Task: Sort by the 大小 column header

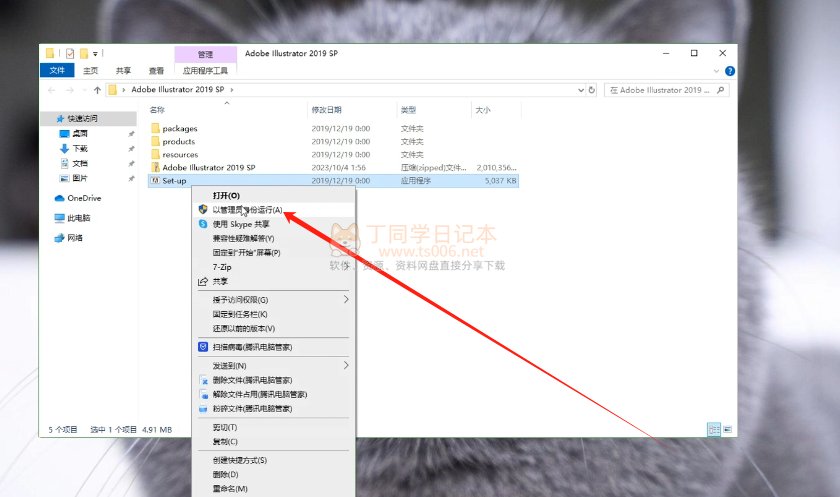Action: (483, 110)
